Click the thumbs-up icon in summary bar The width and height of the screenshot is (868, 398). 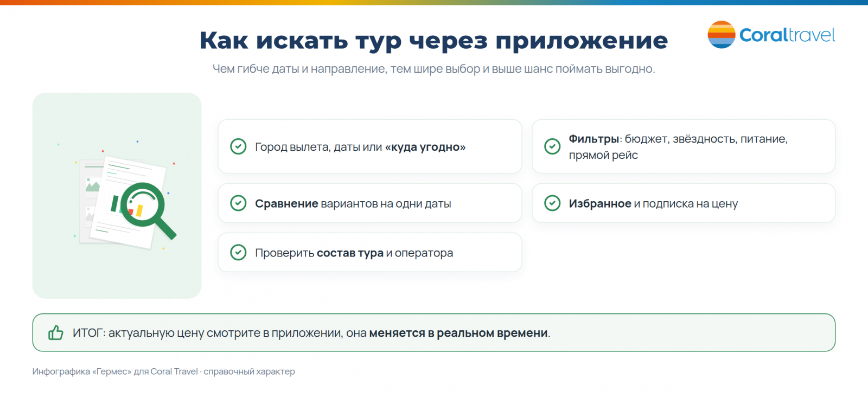pos(56,332)
